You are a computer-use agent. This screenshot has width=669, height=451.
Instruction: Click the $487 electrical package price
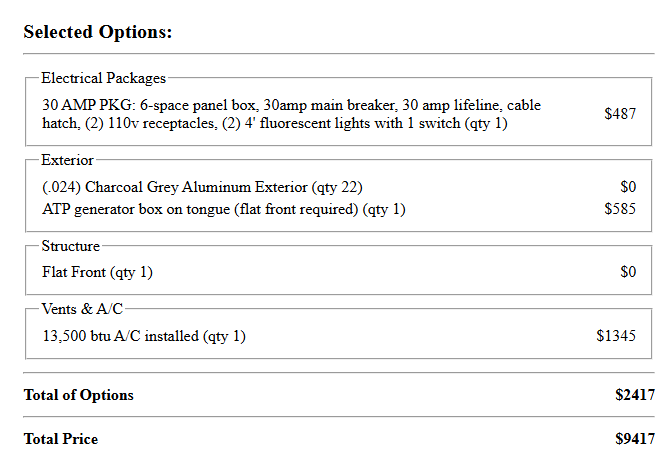point(620,114)
